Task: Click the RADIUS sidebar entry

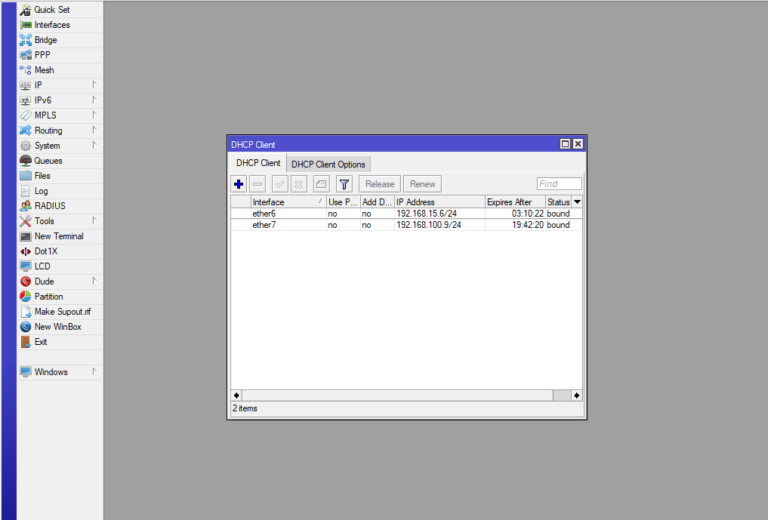Action: click(50, 206)
